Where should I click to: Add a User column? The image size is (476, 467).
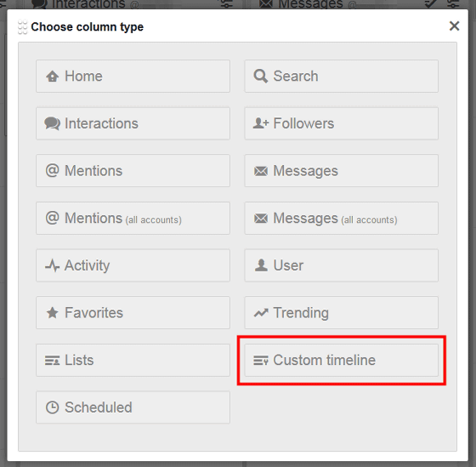tap(341, 265)
